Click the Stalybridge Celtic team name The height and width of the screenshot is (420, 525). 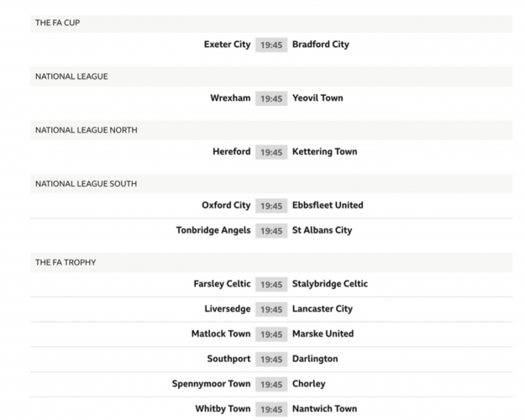[x=329, y=284]
